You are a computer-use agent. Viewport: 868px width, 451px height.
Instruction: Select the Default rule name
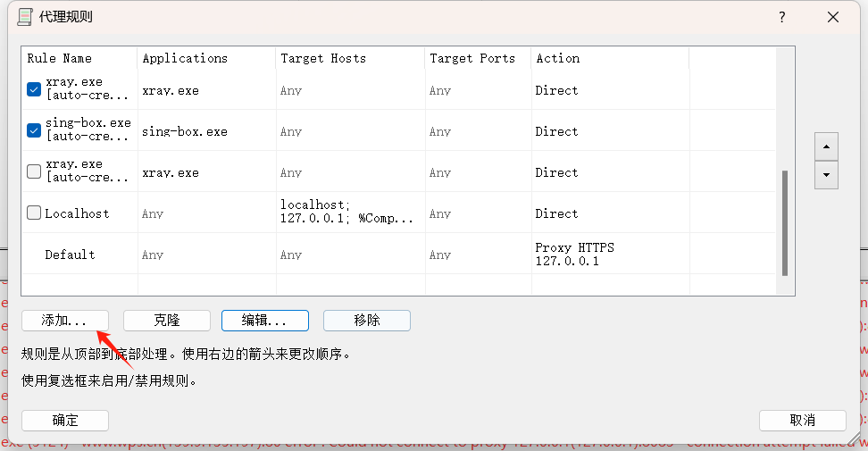tap(70, 255)
